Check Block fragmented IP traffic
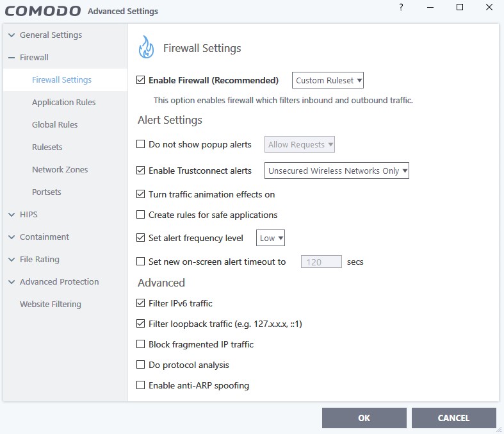This screenshot has width=504, height=434. tap(140, 344)
